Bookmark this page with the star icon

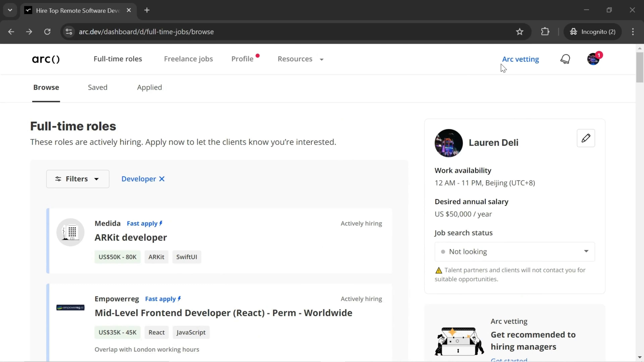(520, 32)
